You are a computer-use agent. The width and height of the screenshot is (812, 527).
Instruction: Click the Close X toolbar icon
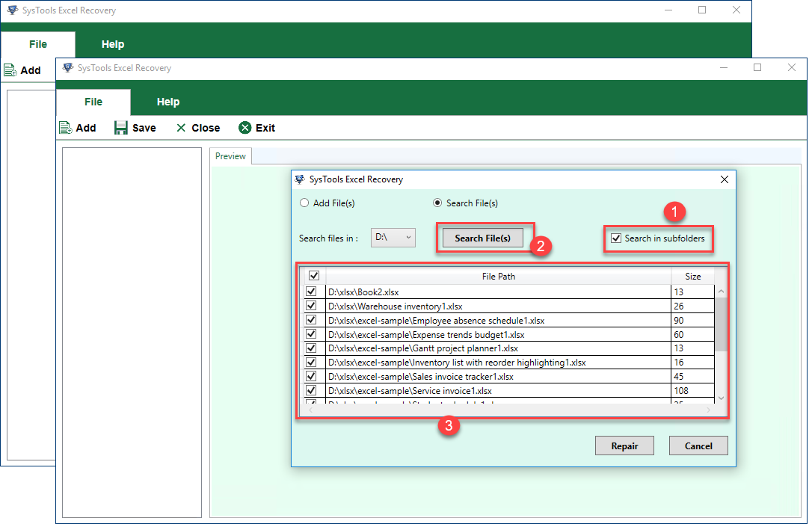(x=181, y=128)
